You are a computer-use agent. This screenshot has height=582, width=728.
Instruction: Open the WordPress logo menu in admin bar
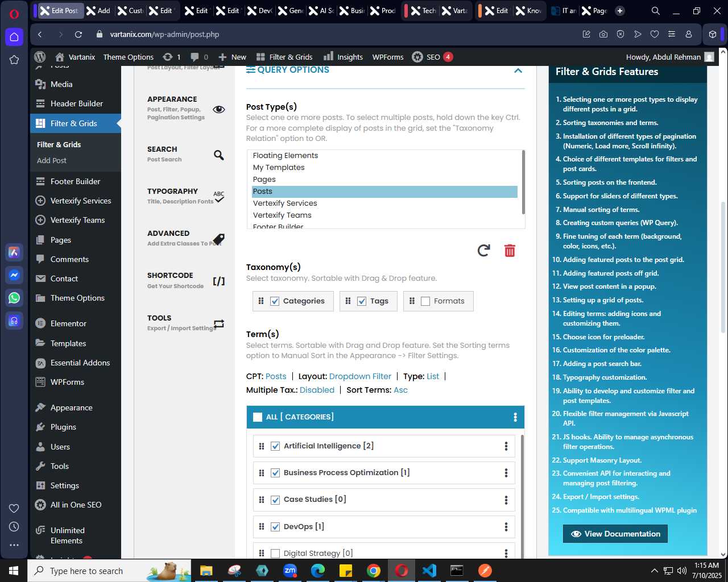[x=40, y=57]
